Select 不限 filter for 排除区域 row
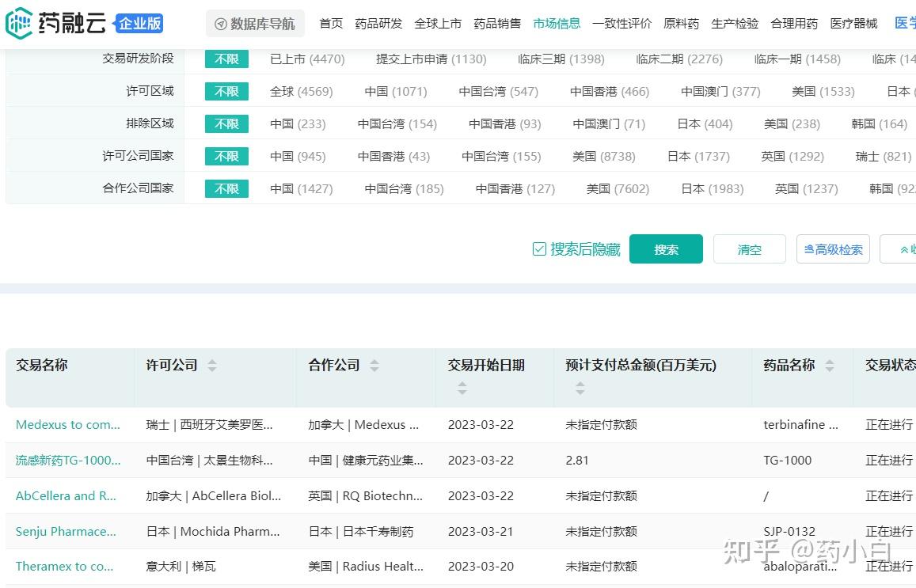Viewport: 916px width, 588px height. 226,123
